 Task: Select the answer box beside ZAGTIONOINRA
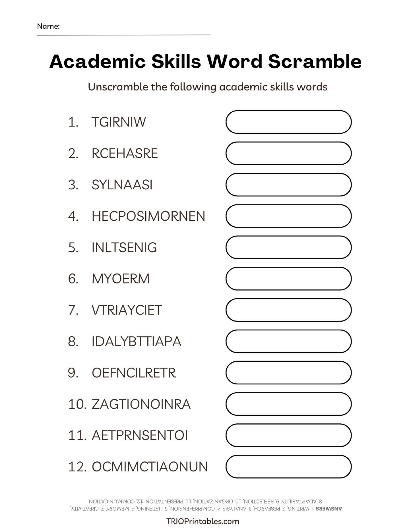point(288,404)
